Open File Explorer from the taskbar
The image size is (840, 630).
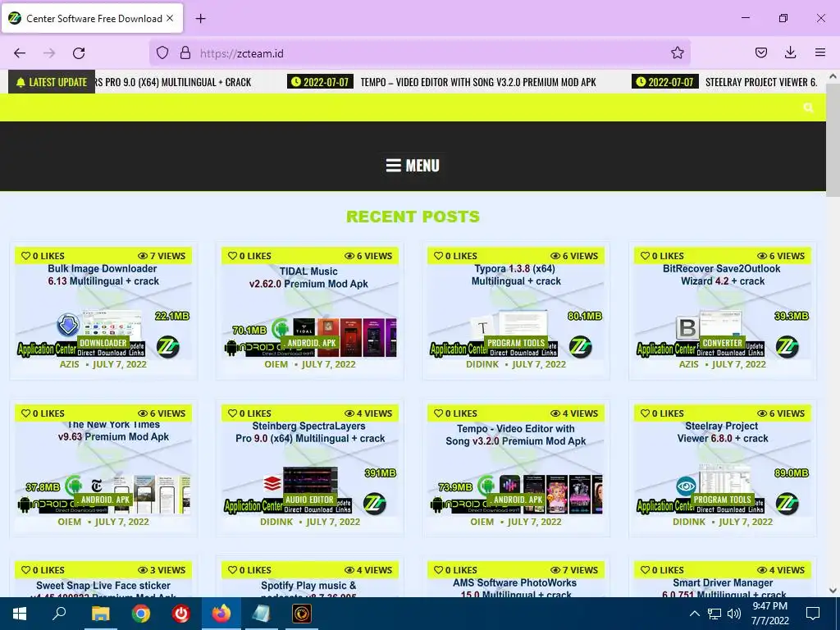100,614
